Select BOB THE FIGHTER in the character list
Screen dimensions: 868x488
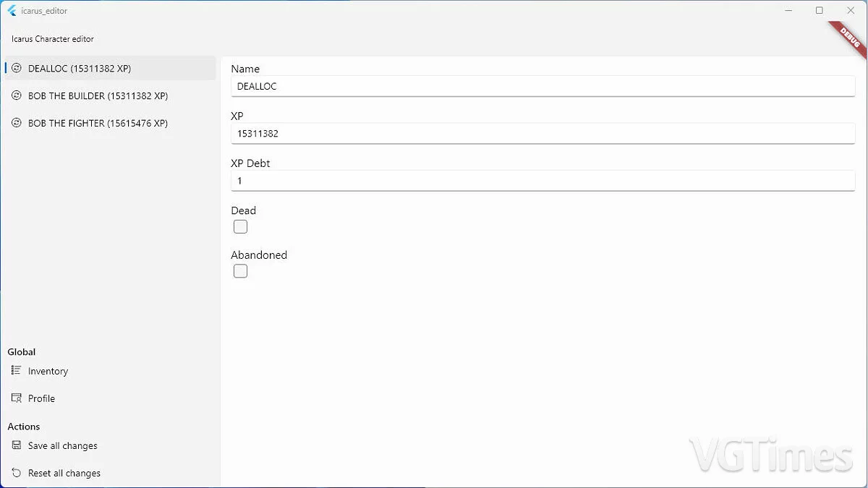coord(98,123)
